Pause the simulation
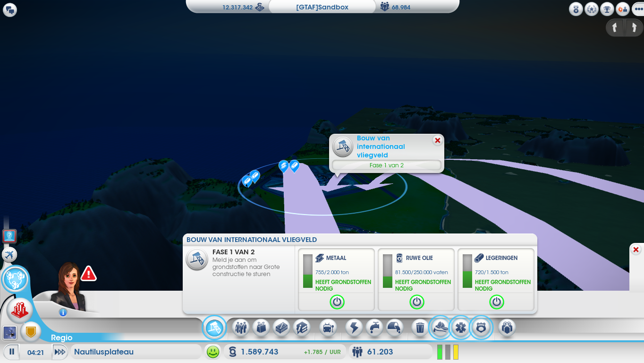644x363 pixels. click(12, 352)
